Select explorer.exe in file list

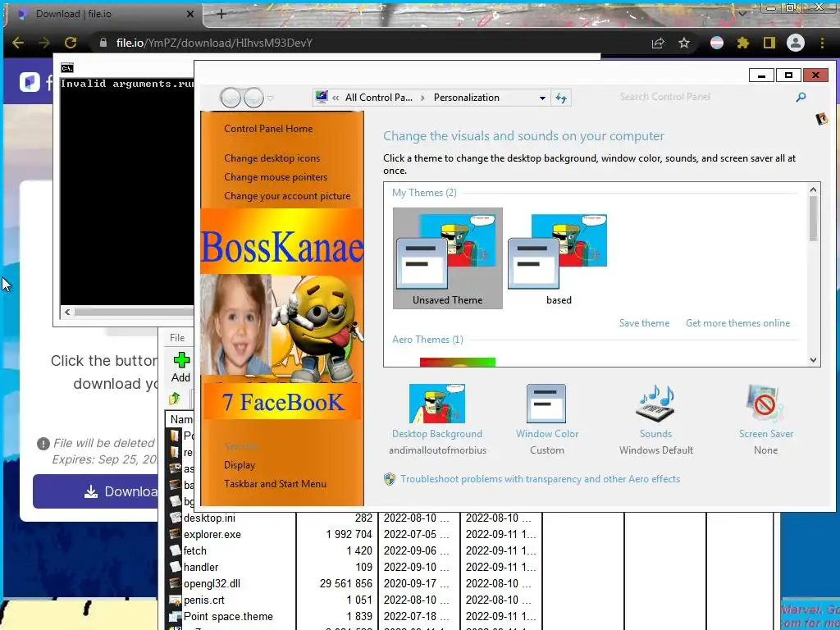pos(212,535)
